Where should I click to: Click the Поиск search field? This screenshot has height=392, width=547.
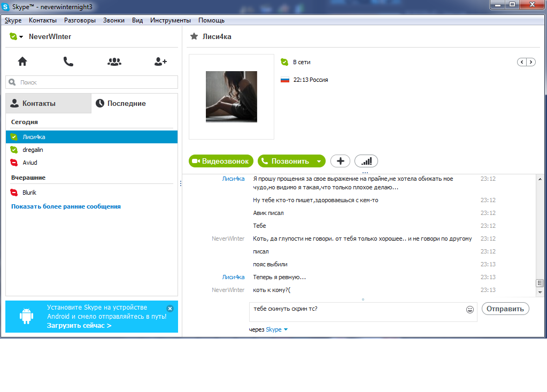pos(92,82)
